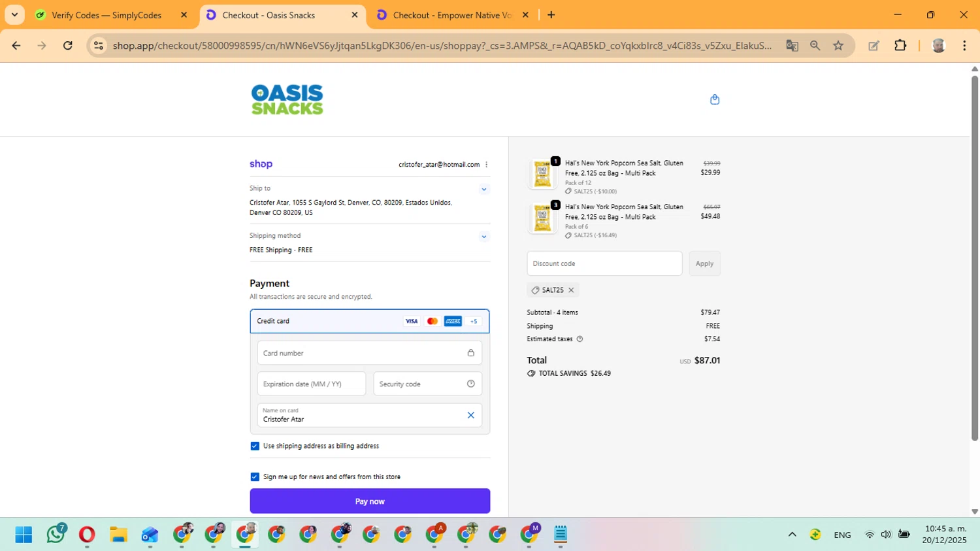Open the shopping bag cart icon
This screenshot has width=980, height=551.
point(715,99)
